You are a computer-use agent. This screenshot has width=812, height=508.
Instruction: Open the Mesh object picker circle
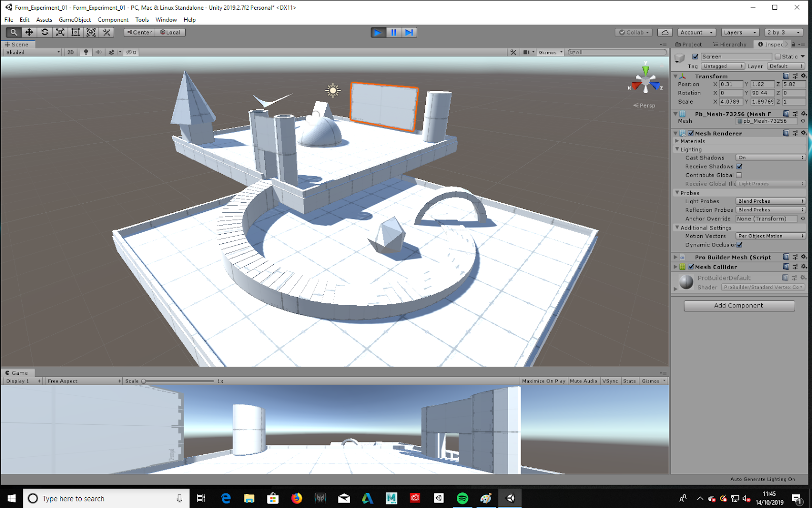tap(803, 121)
